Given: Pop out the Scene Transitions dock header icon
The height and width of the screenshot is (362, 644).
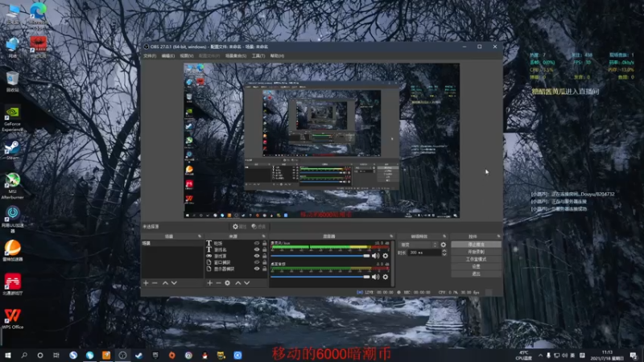Looking at the screenshot, I should point(444,237).
